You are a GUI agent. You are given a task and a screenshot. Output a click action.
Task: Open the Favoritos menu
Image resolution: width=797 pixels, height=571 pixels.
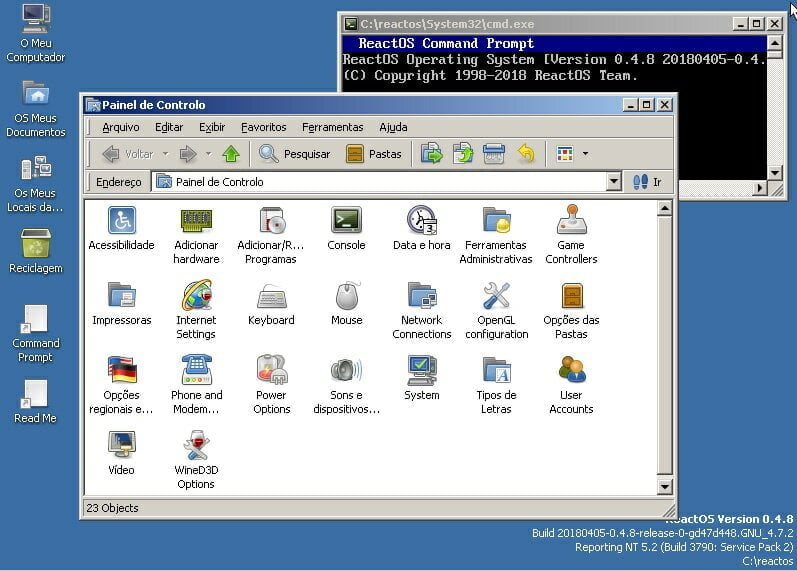[x=263, y=127]
